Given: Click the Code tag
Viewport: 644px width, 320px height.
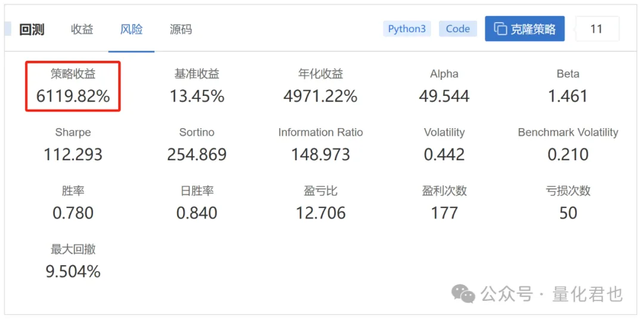Looking at the screenshot, I should pyautogui.click(x=458, y=29).
